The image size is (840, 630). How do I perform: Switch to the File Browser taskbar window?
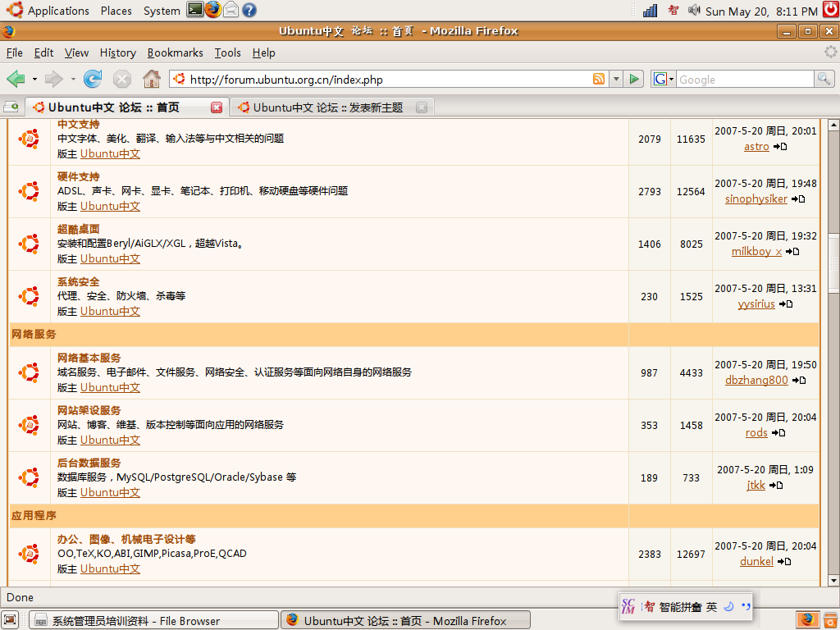tap(153, 620)
